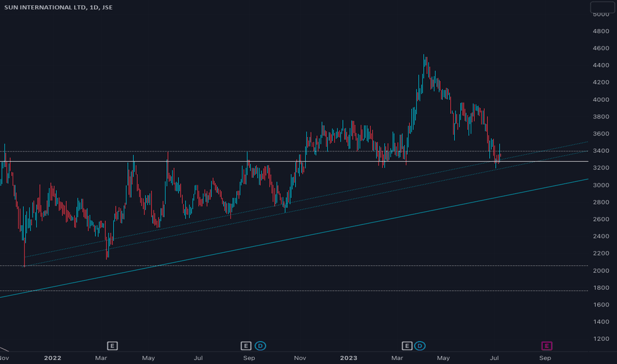Viewport: 617px width, 364px height.
Task: Click the 2023 year label on time axis
Action: [x=349, y=357]
